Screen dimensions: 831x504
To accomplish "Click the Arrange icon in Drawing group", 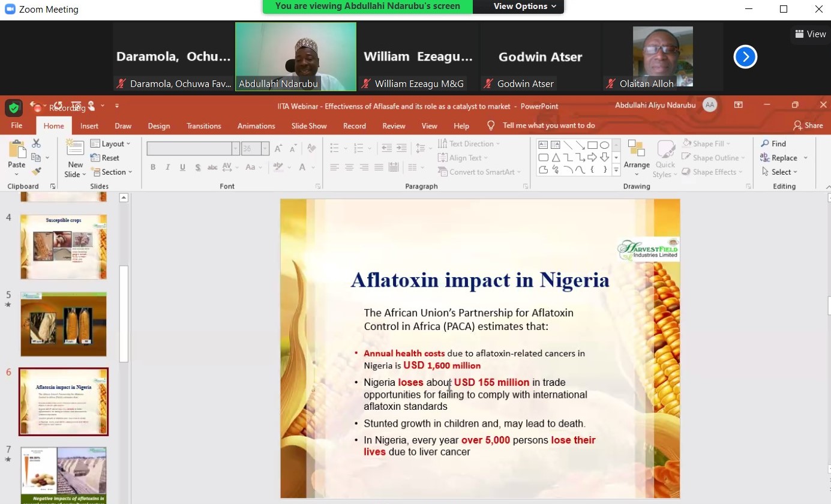I will 636,154.
